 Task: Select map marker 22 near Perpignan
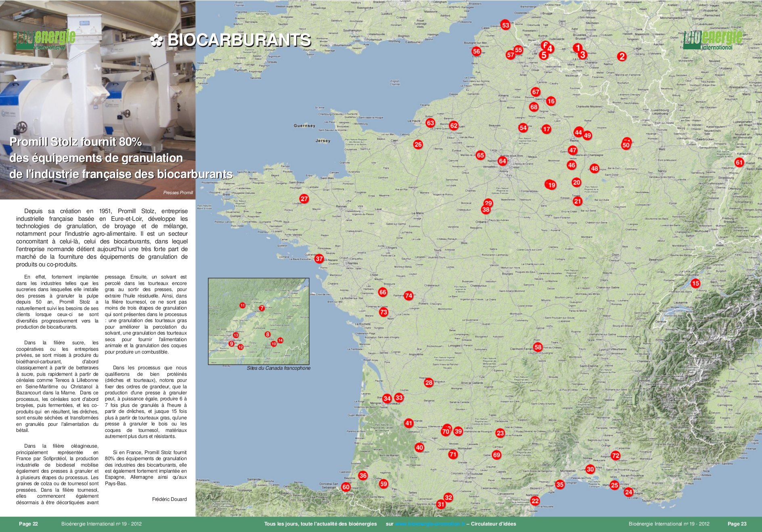click(x=535, y=501)
